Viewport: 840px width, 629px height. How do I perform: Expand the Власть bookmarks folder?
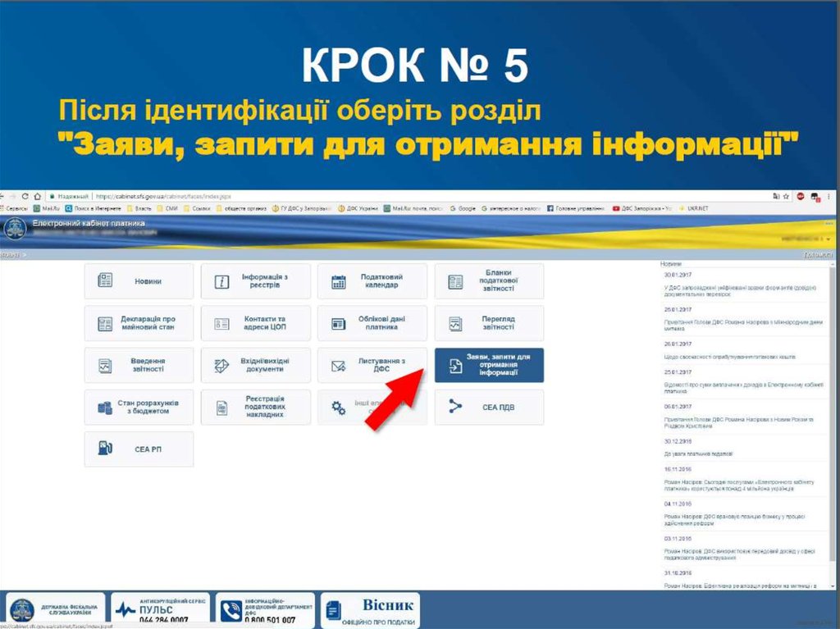[139, 208]
